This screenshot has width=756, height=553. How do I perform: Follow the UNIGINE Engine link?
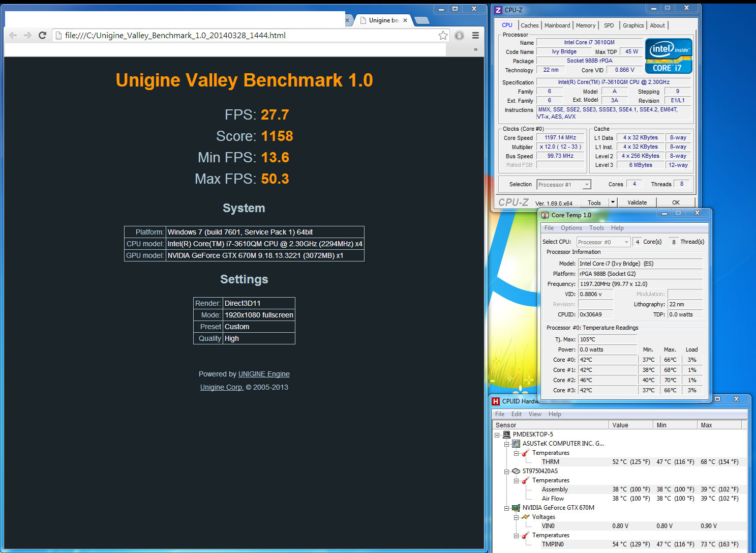[264, 374]
